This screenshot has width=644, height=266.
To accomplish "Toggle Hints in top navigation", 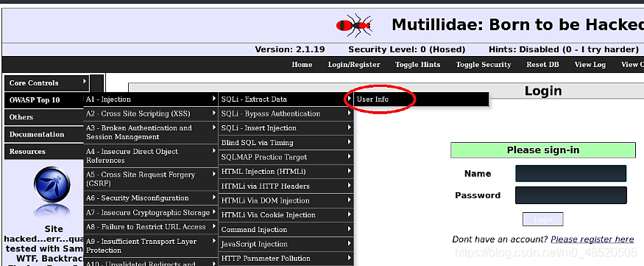I will (418, 65).
